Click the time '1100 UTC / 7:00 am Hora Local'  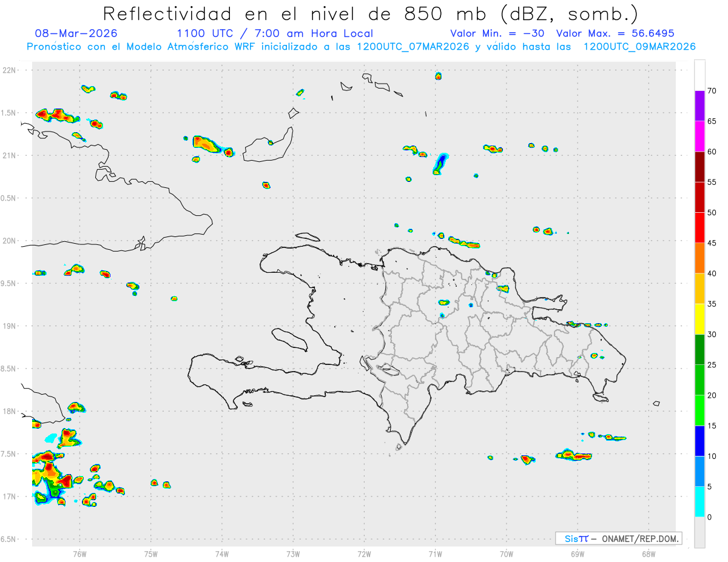[x=274, y=33]
